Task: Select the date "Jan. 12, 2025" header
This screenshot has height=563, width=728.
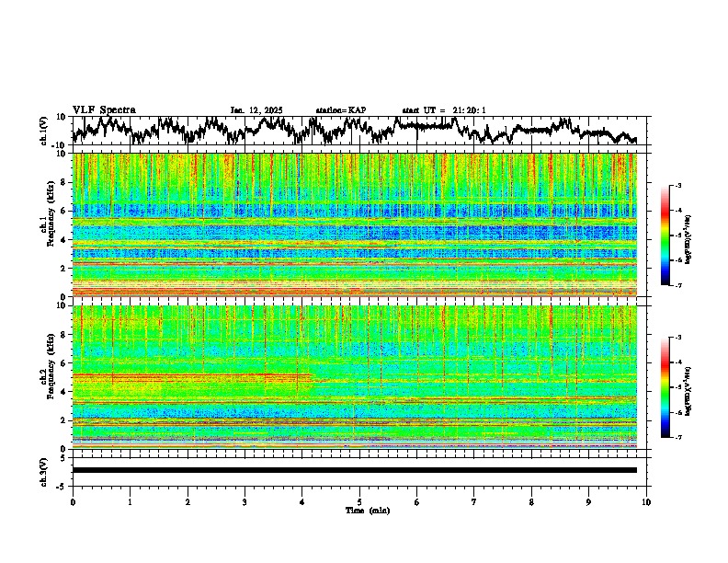Action: click(256, 110)
